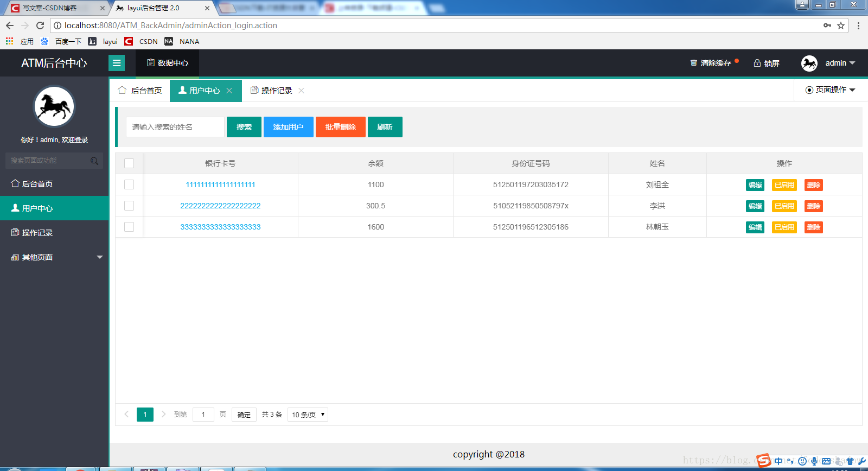Bookmark the page using star icon

pyautogui.click(x=841, y=26)
